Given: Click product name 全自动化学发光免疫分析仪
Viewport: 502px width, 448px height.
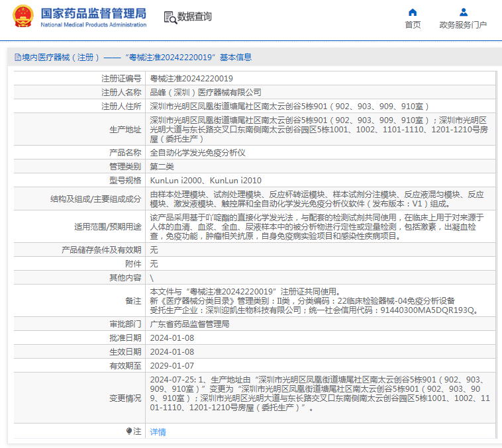Looking at the screenshot, I should pos(197,153).
